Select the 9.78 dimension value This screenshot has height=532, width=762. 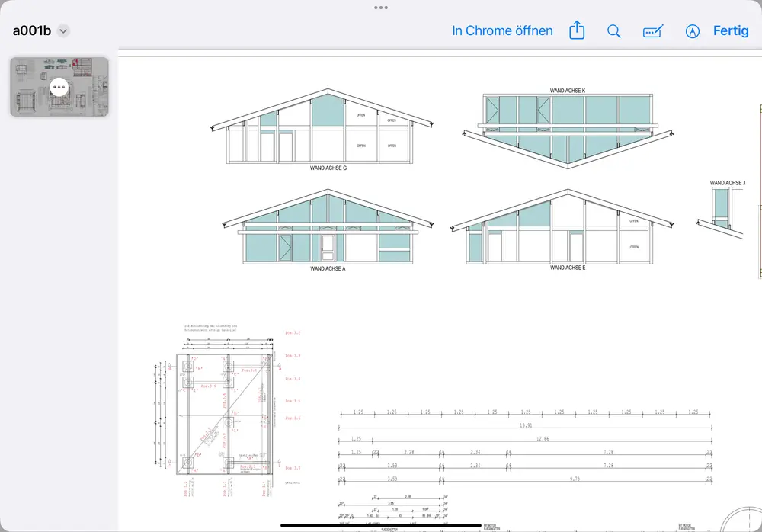click(x=575, y=479)
